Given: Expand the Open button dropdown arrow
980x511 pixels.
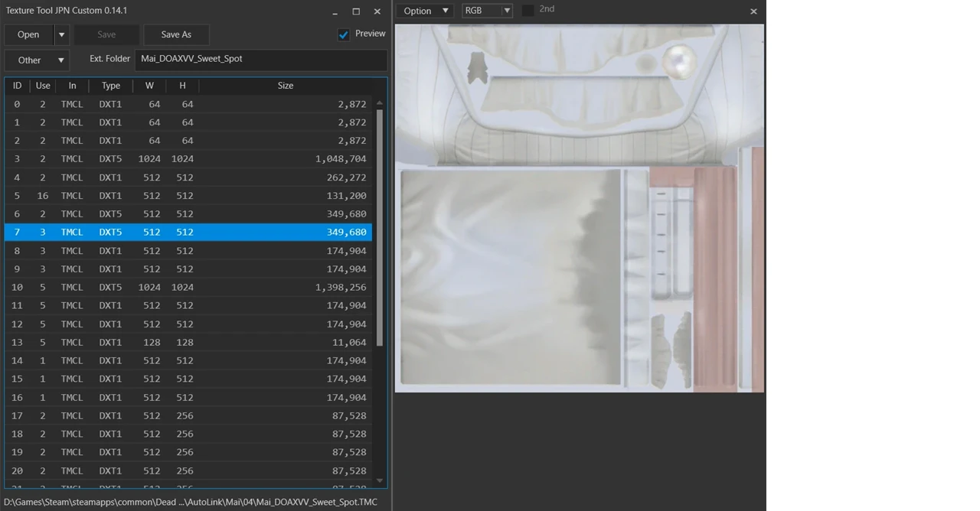Looking at the screenshot, I should [61, 34].
